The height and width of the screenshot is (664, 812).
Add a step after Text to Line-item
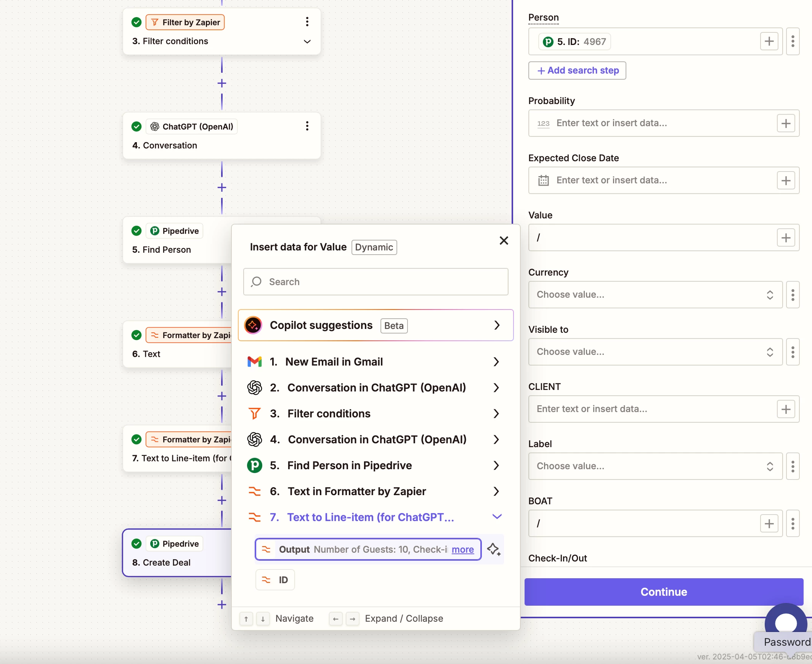[x=222, y=500]
